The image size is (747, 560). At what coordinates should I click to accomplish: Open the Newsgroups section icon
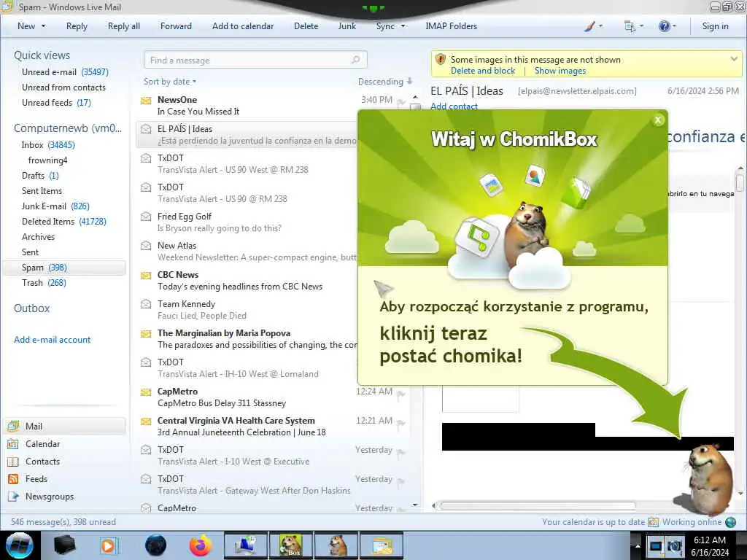pyautogui.click(x=13, y=496)
